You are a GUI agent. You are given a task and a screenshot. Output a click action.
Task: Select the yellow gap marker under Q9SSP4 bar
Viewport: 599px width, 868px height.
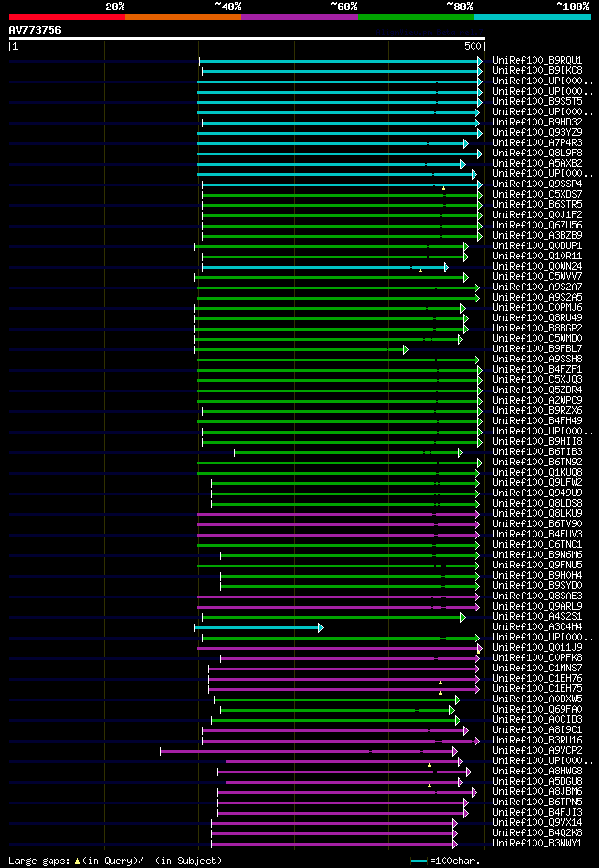tap(443, 189)
